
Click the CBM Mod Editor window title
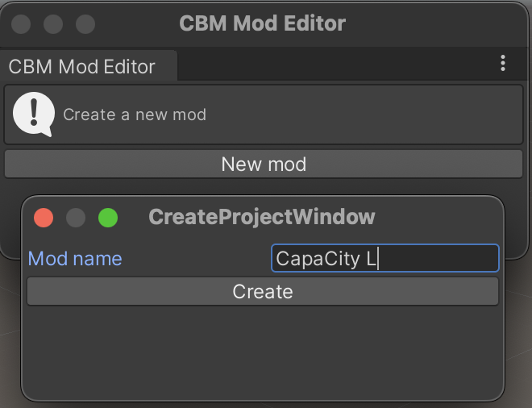263,23
